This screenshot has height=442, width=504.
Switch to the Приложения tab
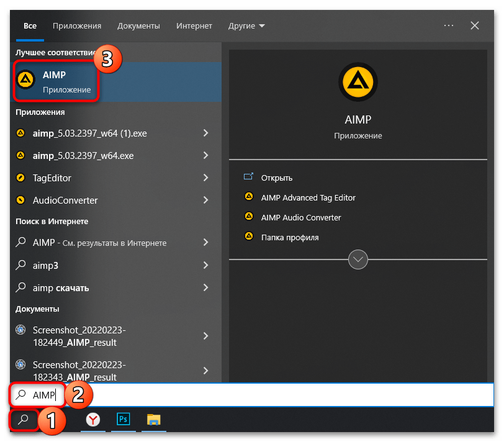pyautogui.click(x=77, y=26)
